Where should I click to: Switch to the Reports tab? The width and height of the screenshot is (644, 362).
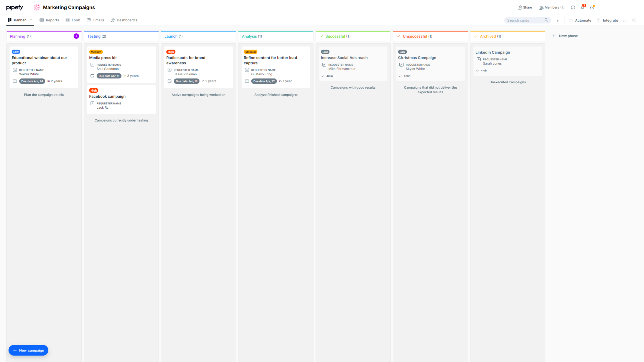coord(49,20)
